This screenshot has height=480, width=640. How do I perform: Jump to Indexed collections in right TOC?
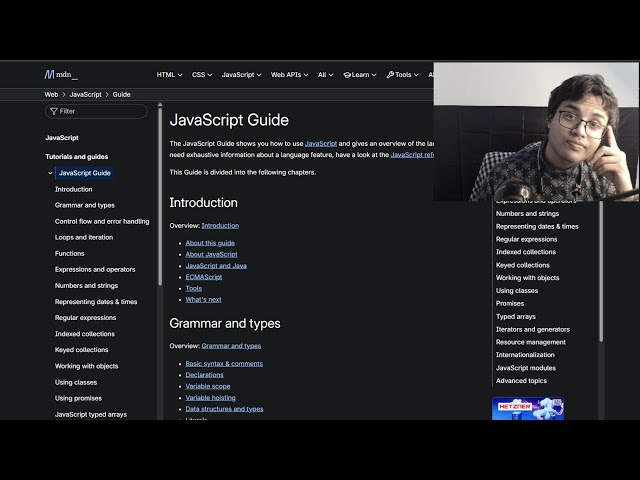(526, 252)
